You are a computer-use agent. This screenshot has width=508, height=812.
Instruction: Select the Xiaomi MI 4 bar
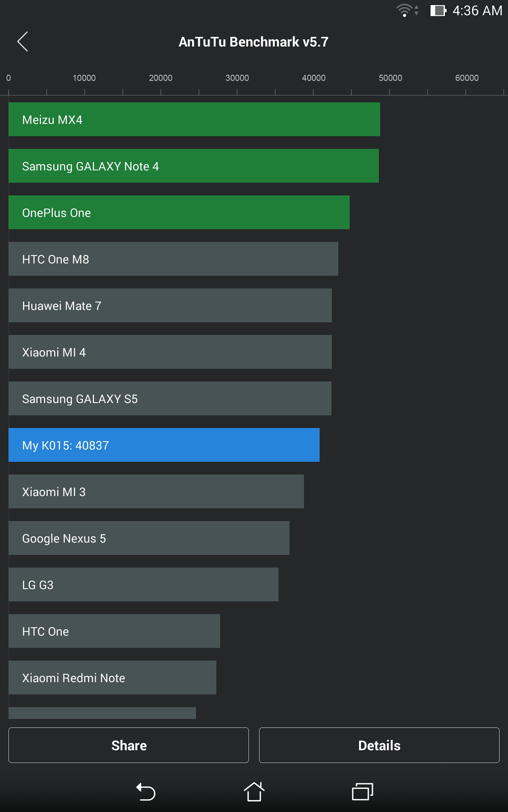coord(170,352)
